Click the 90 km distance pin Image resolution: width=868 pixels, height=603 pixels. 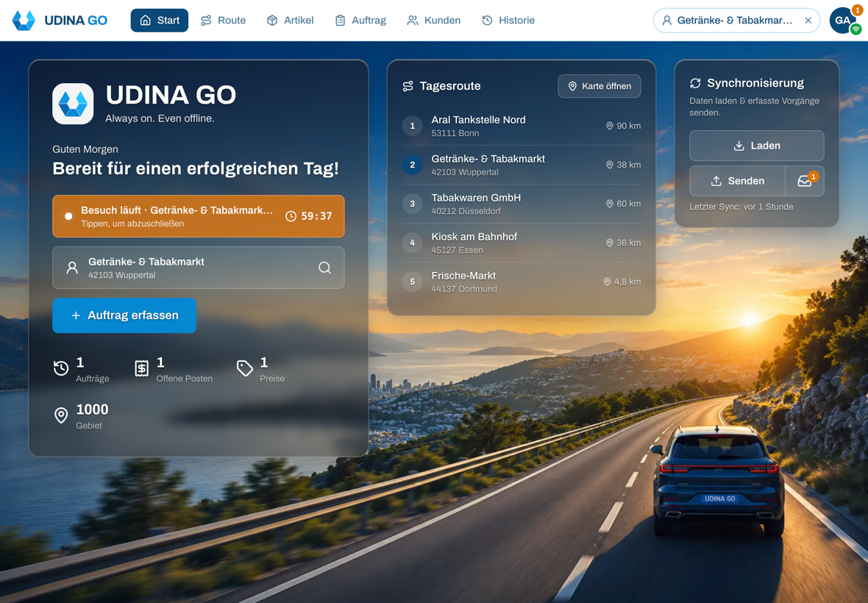(610, 126)
